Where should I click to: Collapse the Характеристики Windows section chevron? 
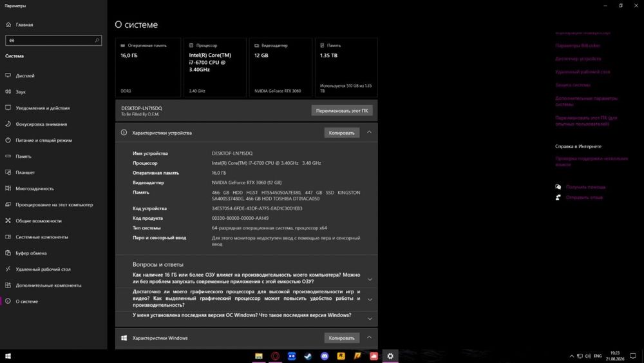click(369, 337)
